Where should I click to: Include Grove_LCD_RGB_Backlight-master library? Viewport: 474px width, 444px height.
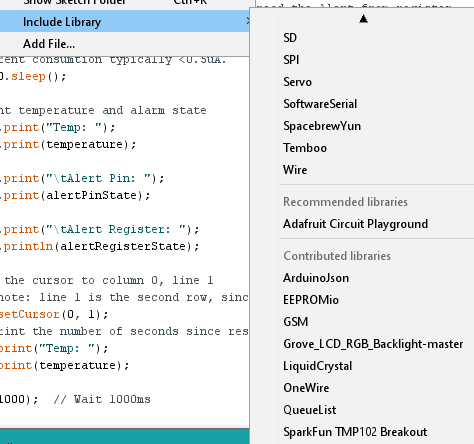coord(362,344)
